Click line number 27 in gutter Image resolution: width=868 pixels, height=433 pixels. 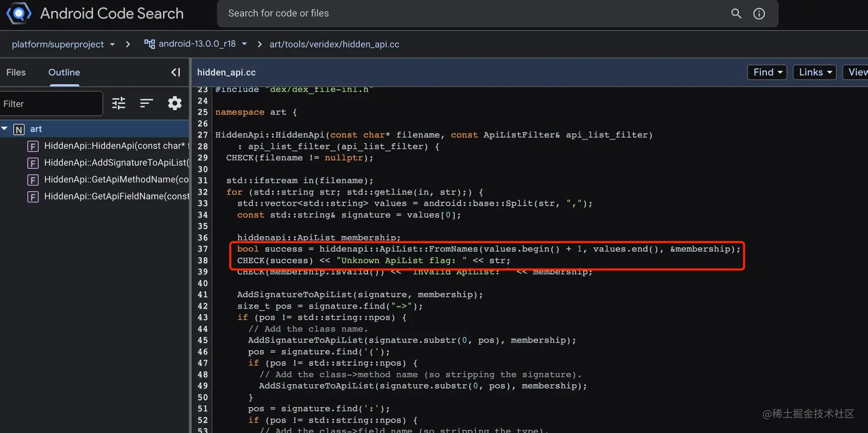[202, 135]
